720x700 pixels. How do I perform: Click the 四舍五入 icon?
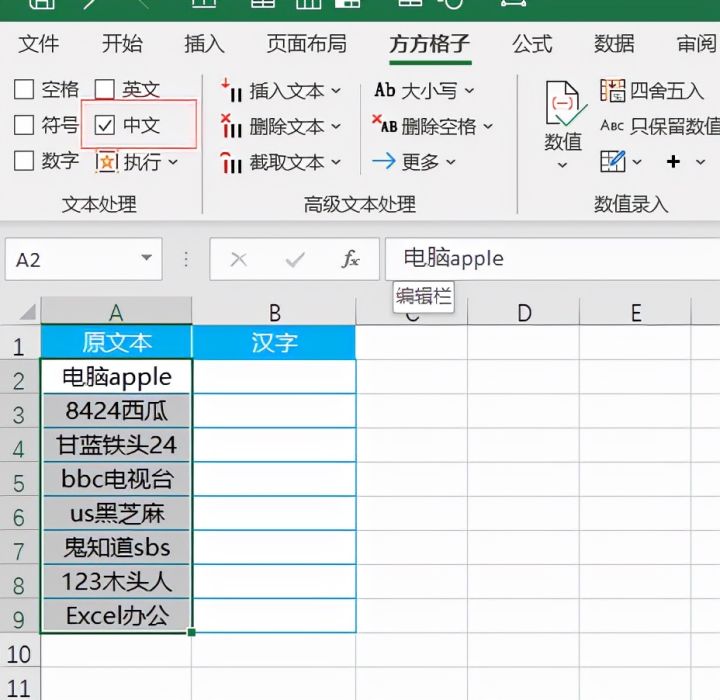pyautogui.click(x=613, y=90)
